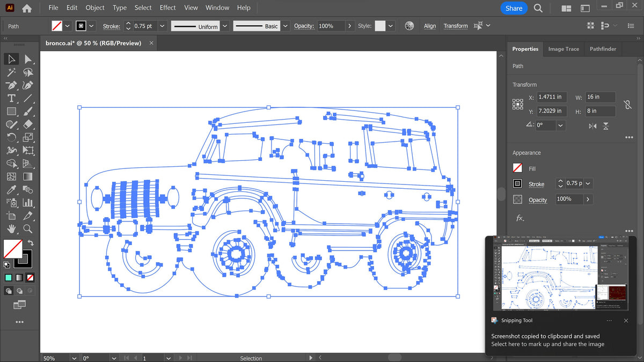The height and width of the screenshot is (362, 644).
Task: Toggle constrain width and height proportions
Action: click(627, 104)
